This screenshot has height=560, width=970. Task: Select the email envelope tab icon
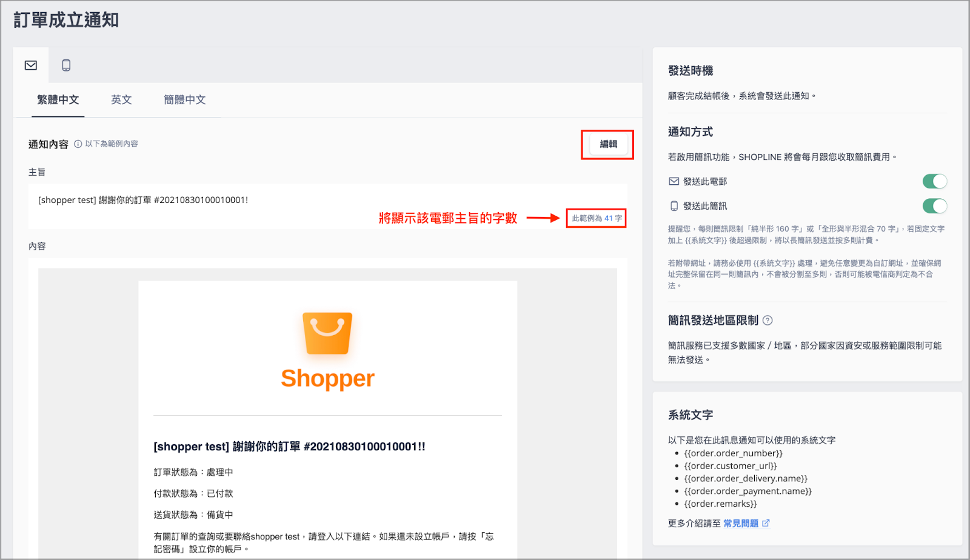(x=31, y=65)
